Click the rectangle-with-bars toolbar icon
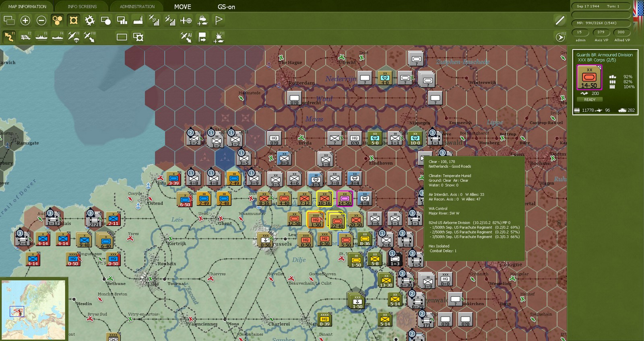Screen dimensions: 644x341 click(x=122, y=20)
